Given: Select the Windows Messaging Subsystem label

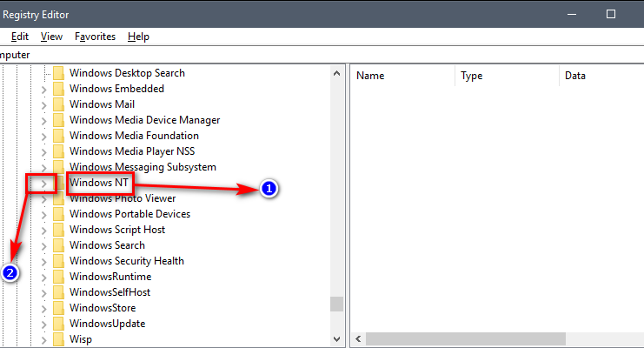Looking at the screenshot, I should point(143,167).
